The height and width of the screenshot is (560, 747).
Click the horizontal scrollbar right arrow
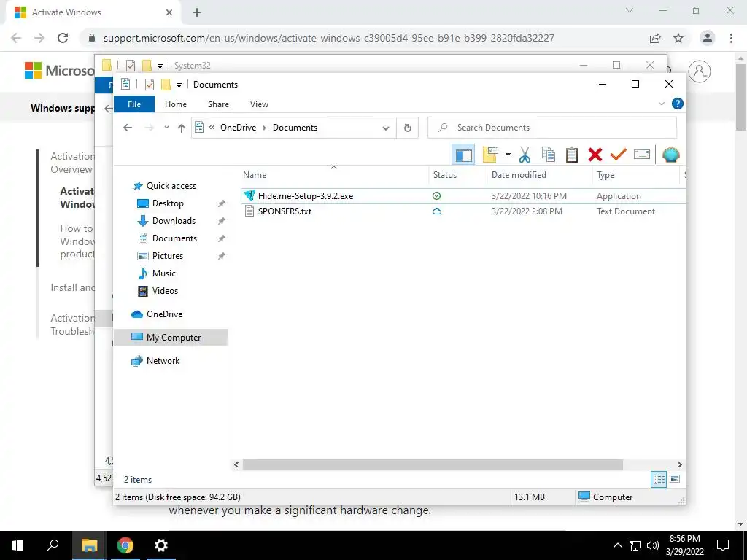[679, 464]
